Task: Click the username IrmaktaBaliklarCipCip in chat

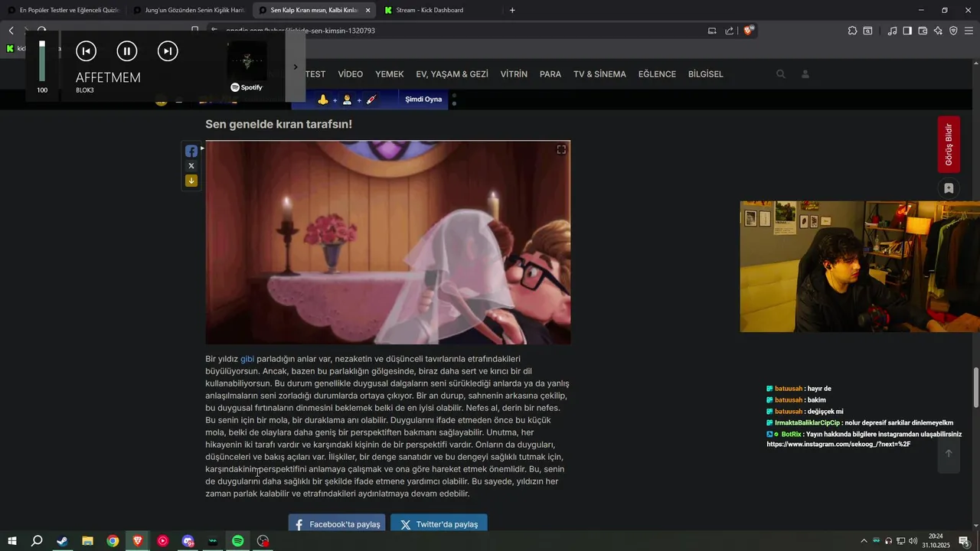Action: (807, 422)
